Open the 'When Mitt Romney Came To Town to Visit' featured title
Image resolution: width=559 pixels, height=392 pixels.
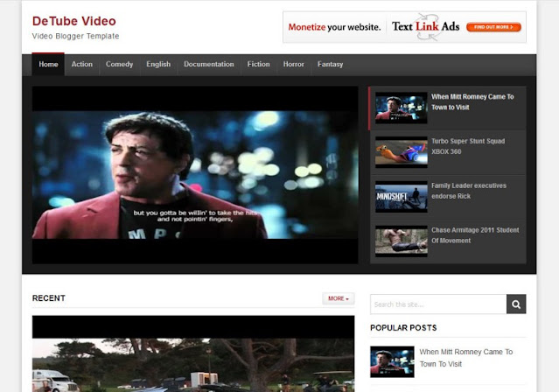(472, 102)
